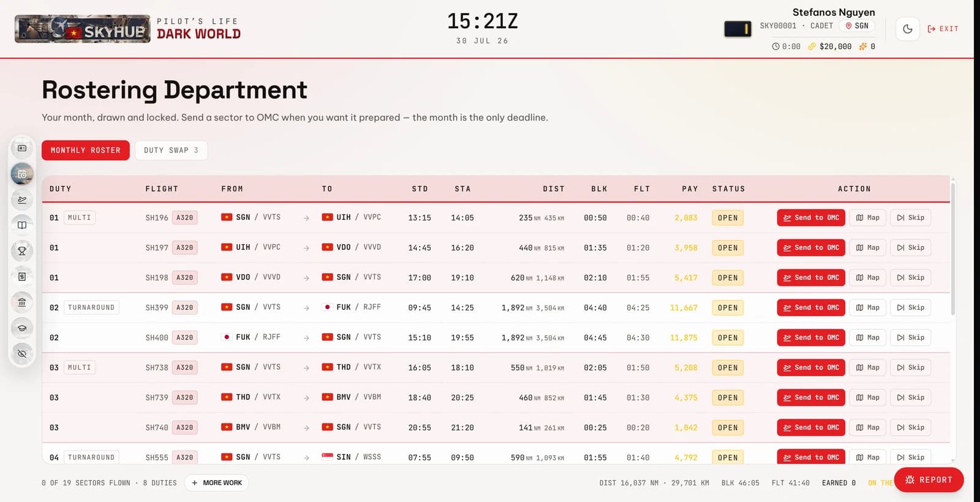Open Map for flight SH400
Viewport: 980px width, 502px height.
pos(867,338)
